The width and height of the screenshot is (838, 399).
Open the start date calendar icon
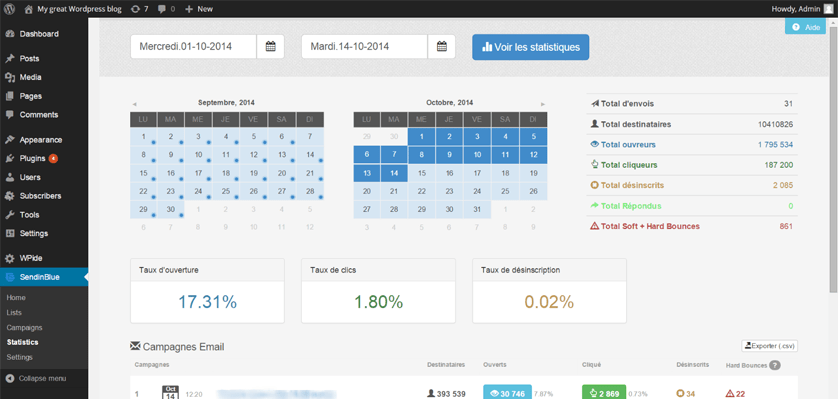tap(270, 46)
